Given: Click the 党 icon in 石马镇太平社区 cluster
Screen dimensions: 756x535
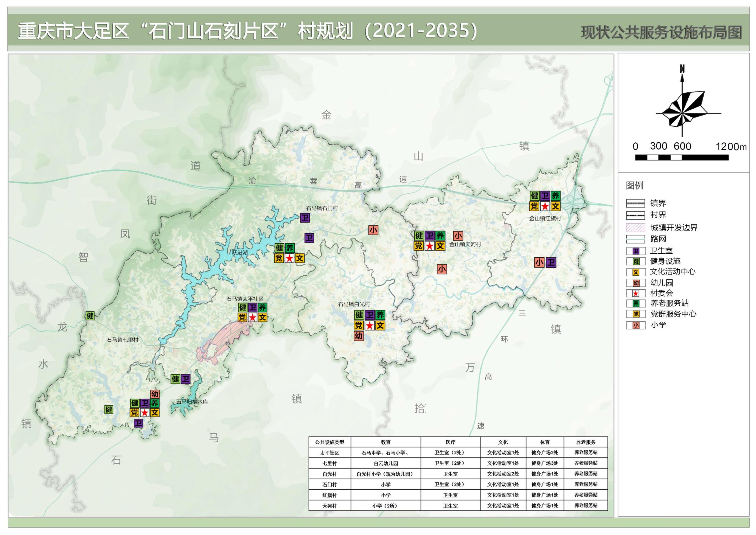Looking at the screenshot, I should point(242,317).
